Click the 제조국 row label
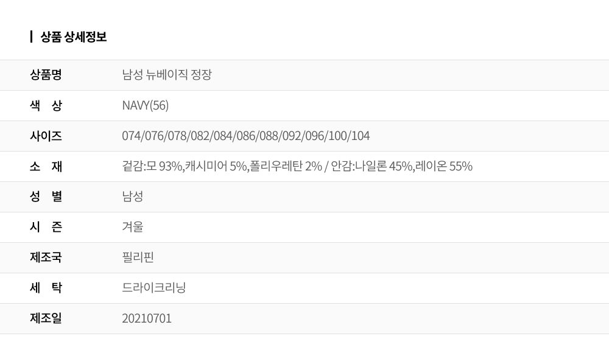609x364 pixels. coord(46,257)
